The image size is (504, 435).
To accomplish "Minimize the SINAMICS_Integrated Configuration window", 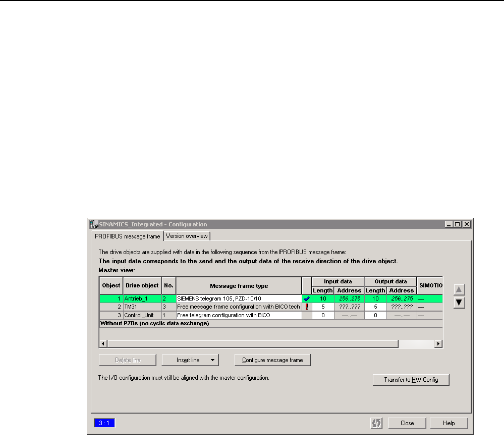I will (x=450, y=224).
